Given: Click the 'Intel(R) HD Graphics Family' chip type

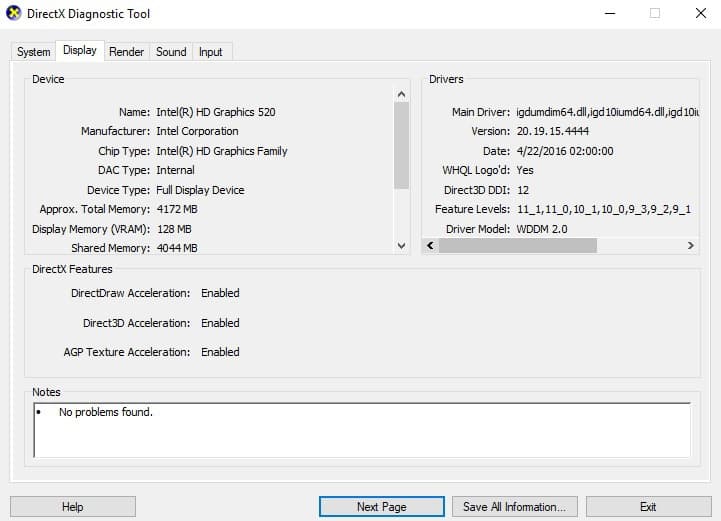Looking at the screenshot, I should click(x=222, y=151).
